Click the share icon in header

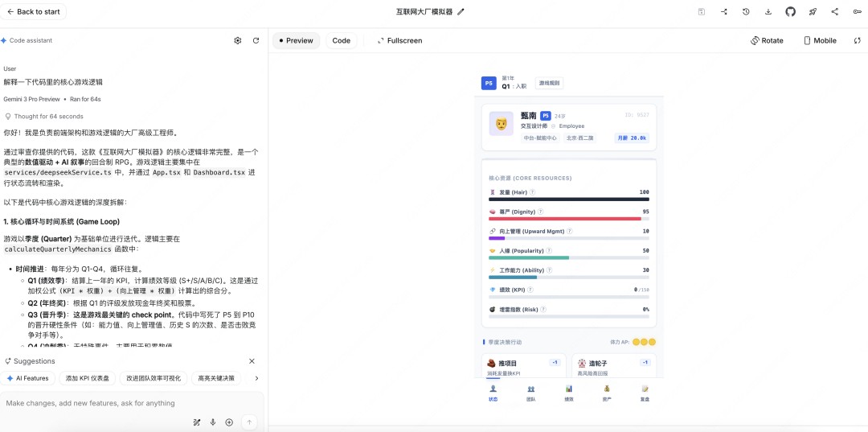point(834,12)
